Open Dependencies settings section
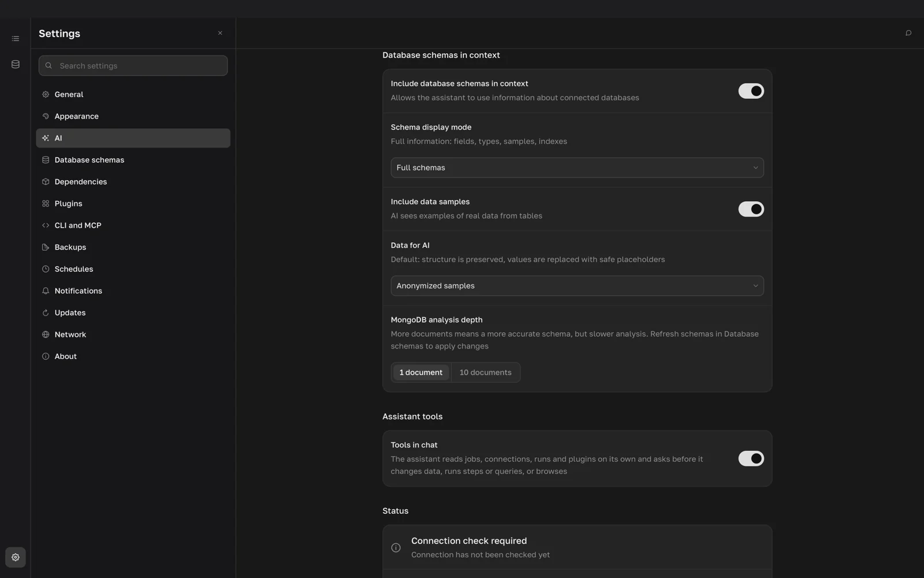This screenshot has width=924, height=578. tap(133, 181)
